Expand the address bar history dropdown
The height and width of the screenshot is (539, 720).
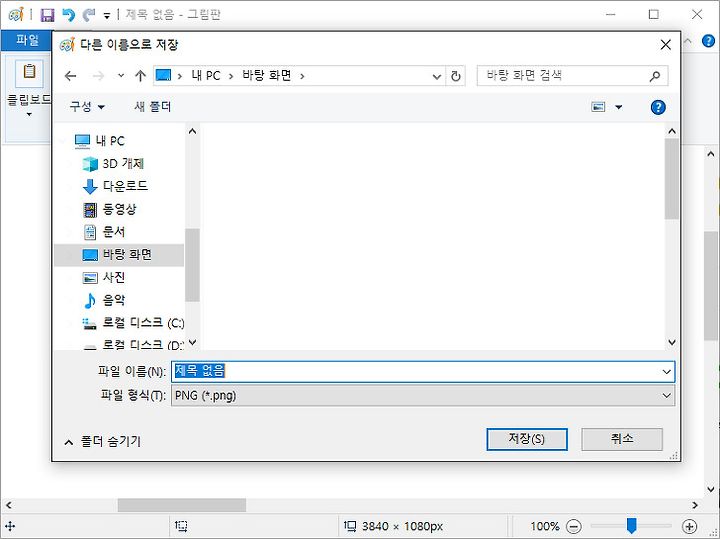tap(437, 76)
